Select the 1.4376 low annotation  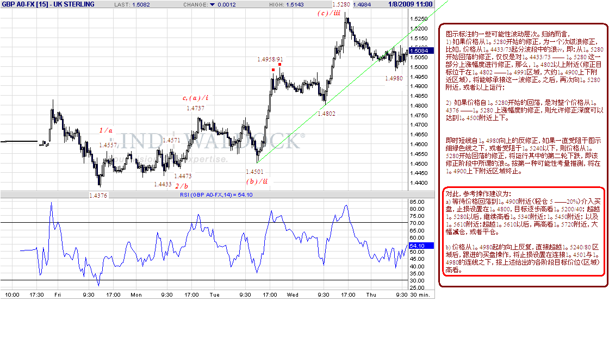(98, 196)
